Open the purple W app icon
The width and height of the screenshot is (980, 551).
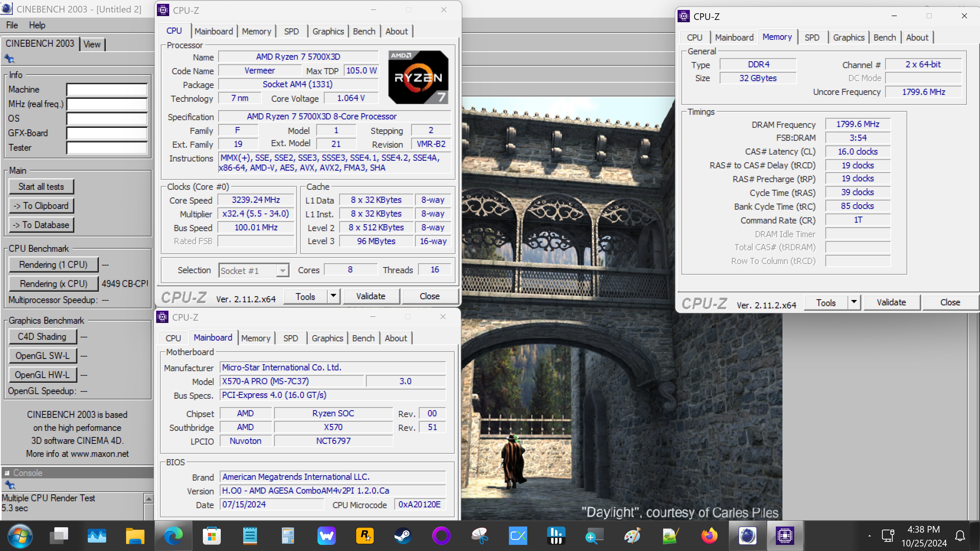coord(326,536)
